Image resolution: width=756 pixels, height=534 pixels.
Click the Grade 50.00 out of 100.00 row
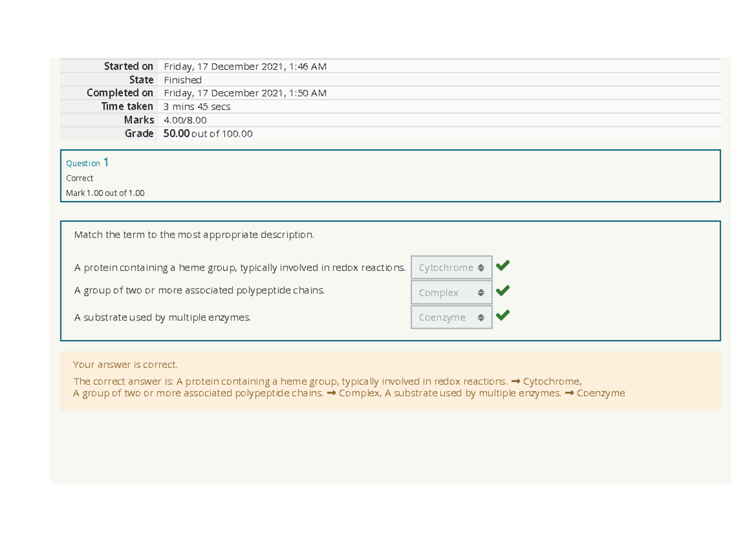pos(391,133)
